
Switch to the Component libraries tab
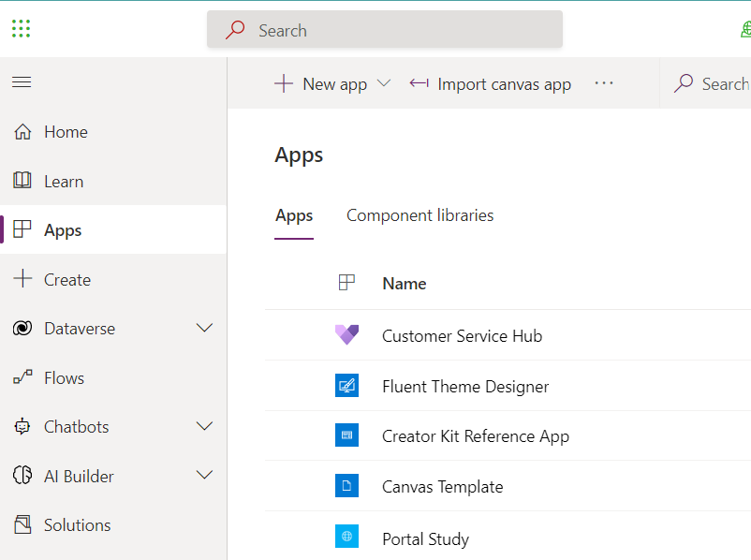coord(420,215)
